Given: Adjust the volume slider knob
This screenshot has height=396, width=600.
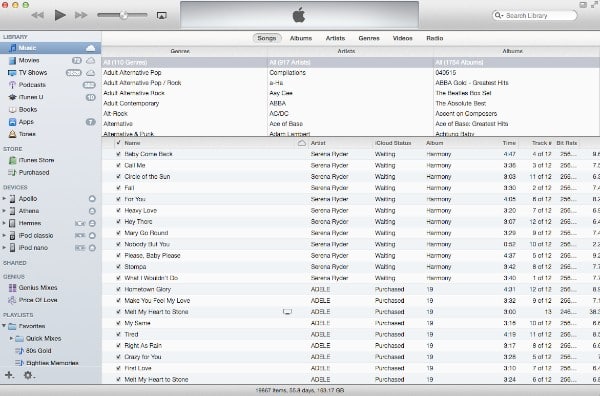Looking at the screenshot, I should point(123,15).
